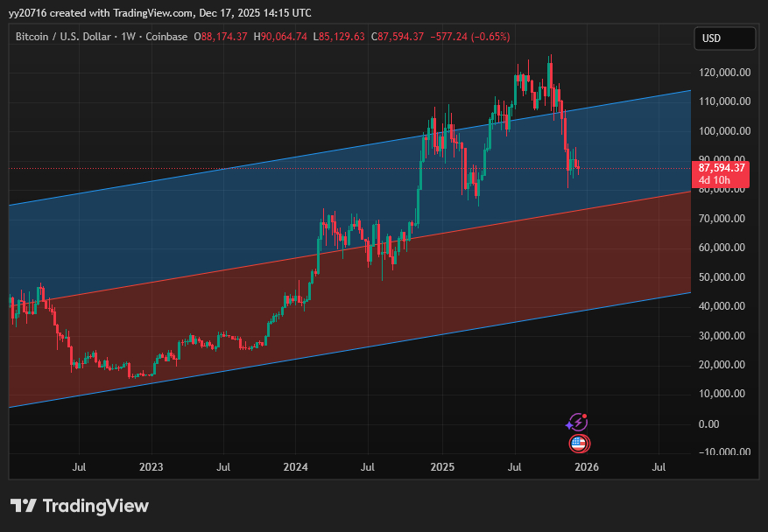Click the red 87,594.37 current price label
Image resolution: width=768 pixels, height=532 pixels.
click(x=722, y=168)
